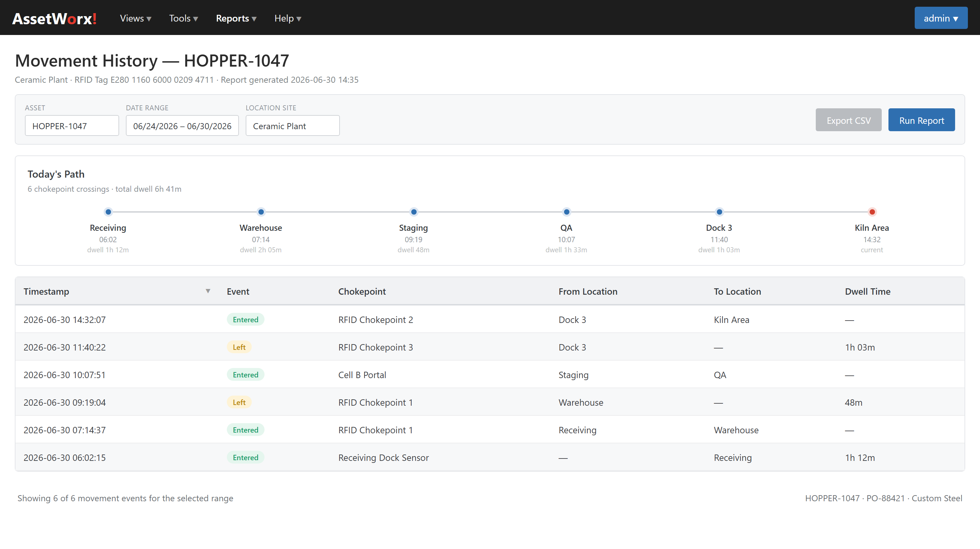Change the Location Site field
The height and width of the screenshot is (549, 980).
[292, 126]
